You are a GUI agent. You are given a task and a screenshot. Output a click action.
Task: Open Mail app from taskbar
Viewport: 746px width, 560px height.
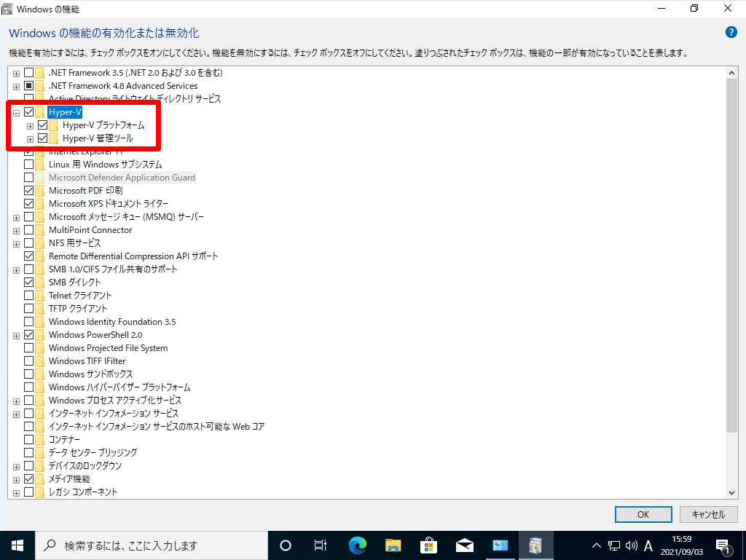coord(464,545)
